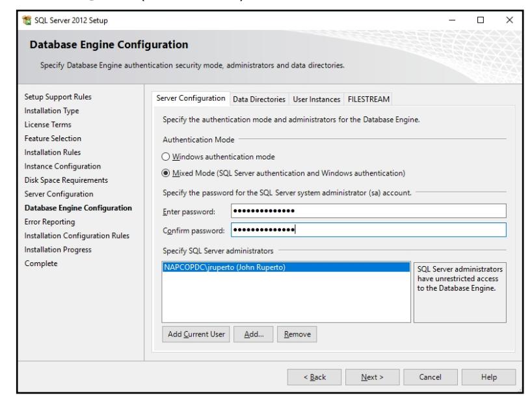
Task: Go back with the Back button
Action: point(314,377)
